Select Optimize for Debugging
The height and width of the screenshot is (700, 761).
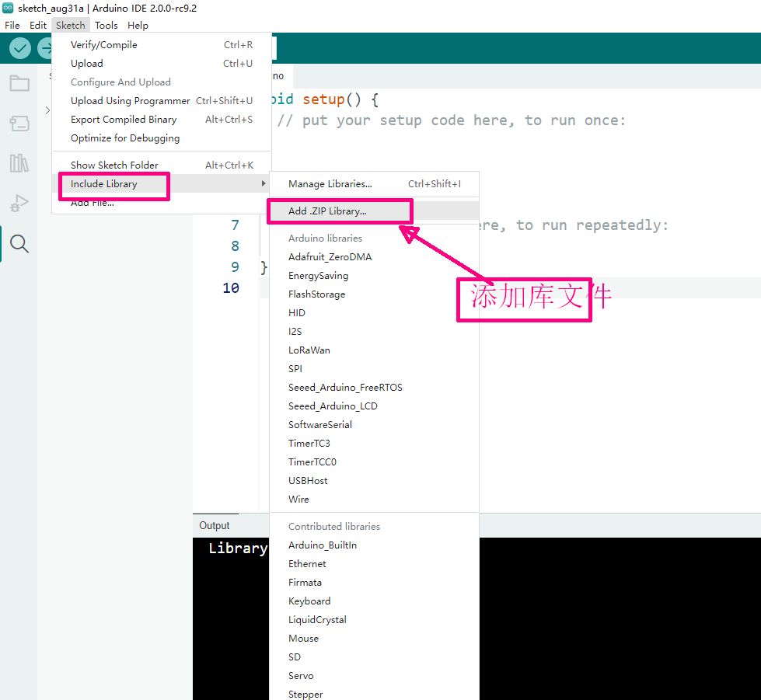coord(162,138)
